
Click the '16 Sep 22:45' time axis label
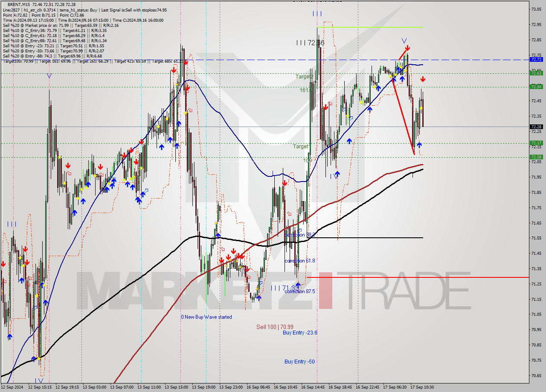click(367, 387)
